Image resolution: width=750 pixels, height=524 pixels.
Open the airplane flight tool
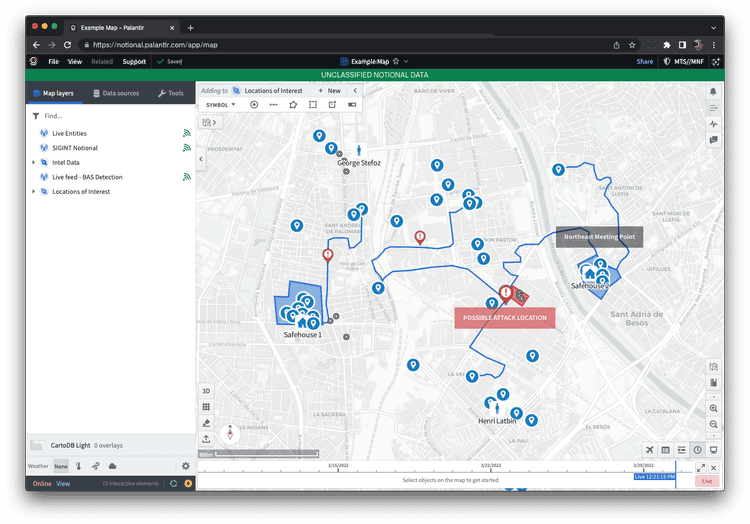point(650,450)
